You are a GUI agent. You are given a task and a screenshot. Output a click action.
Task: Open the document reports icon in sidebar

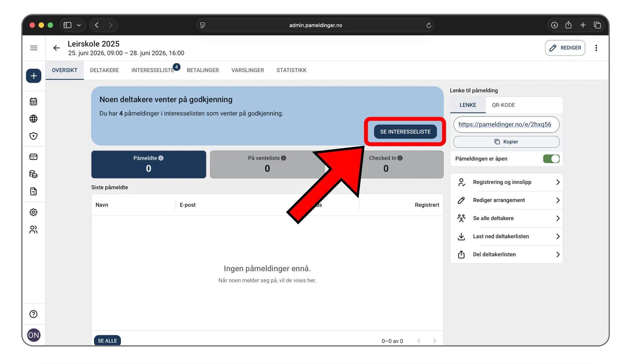(x=33, y=192)
